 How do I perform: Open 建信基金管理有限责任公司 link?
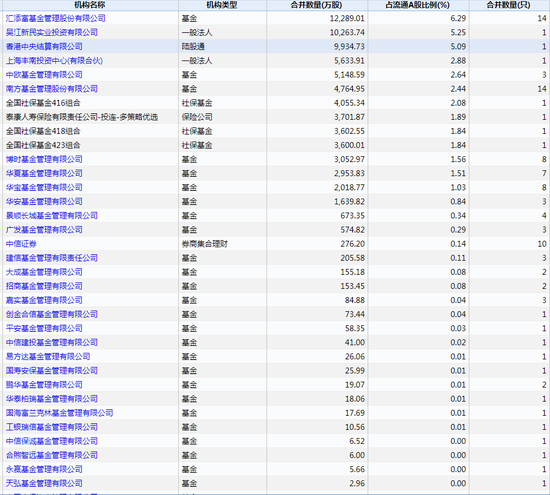pyautogui.click(x=52, y=258)
